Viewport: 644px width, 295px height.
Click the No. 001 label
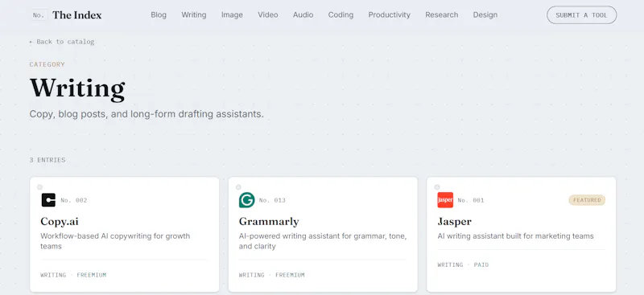471,200
